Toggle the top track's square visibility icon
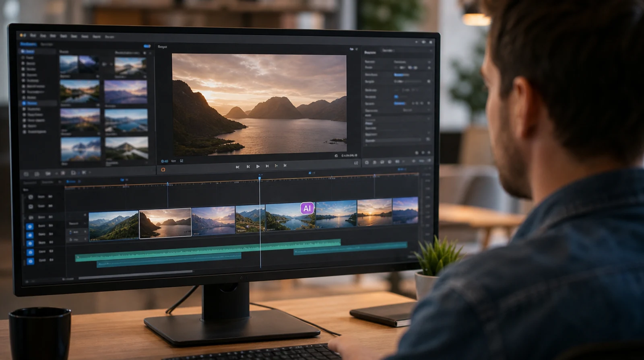644x360 pixels. [30, 197]
